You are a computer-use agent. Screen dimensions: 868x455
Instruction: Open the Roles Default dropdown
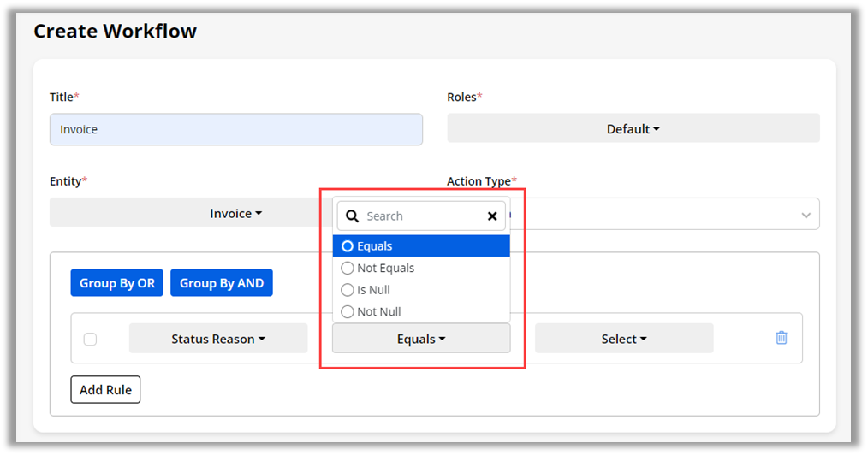[x=633, y=129]
